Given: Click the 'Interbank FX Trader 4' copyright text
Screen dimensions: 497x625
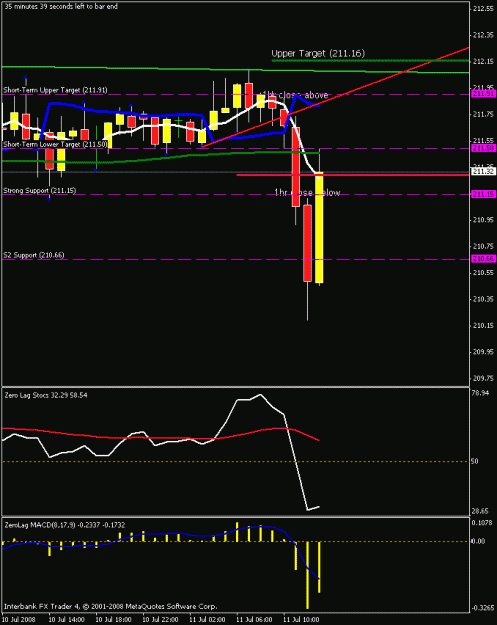Looking at the screenshot, I should click(x=110, y=606).
